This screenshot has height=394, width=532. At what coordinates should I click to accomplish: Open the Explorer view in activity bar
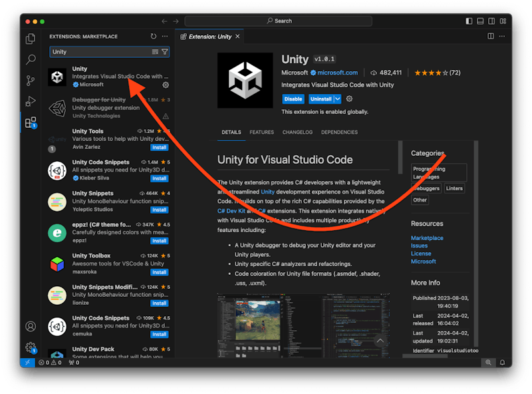pyautogui.click(x=31, y=39)
